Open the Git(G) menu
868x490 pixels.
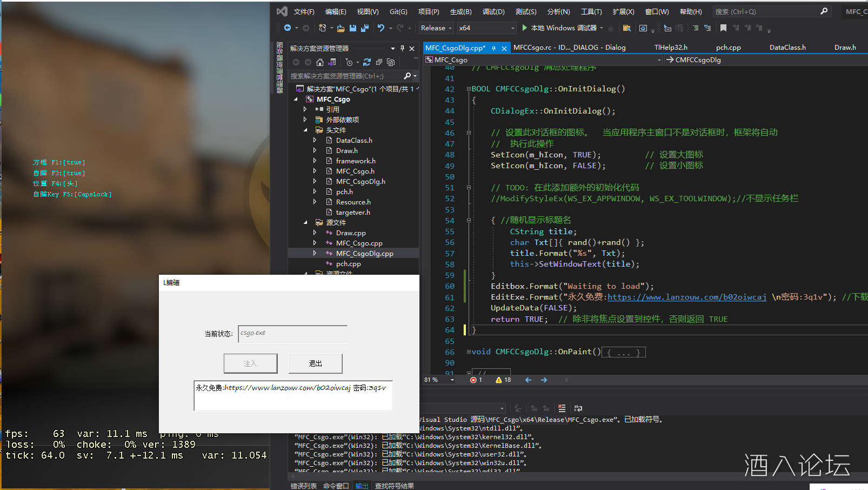coord(398,11)
